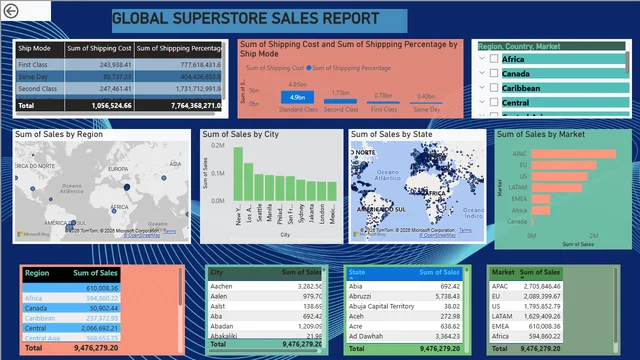Select the US bar in market chart
Viewport: 640px width, 360px height.
coord(560,176)
